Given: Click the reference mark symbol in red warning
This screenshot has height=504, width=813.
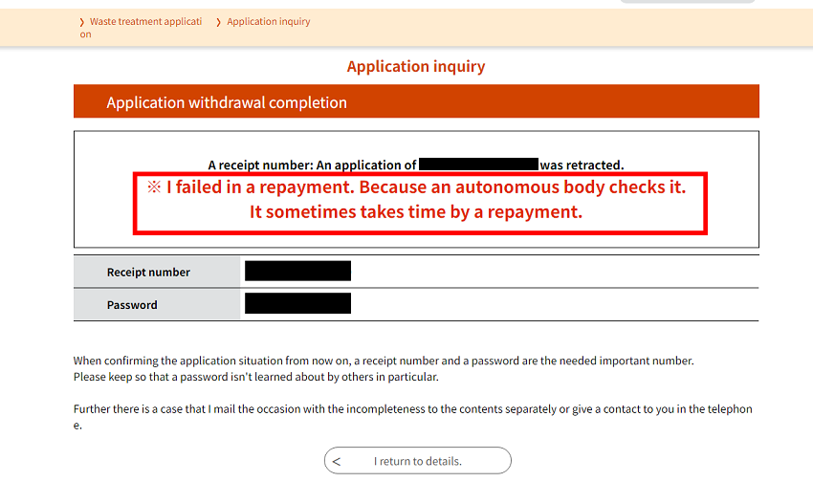Looking at the screenshot, I should [x=154, y=186].
